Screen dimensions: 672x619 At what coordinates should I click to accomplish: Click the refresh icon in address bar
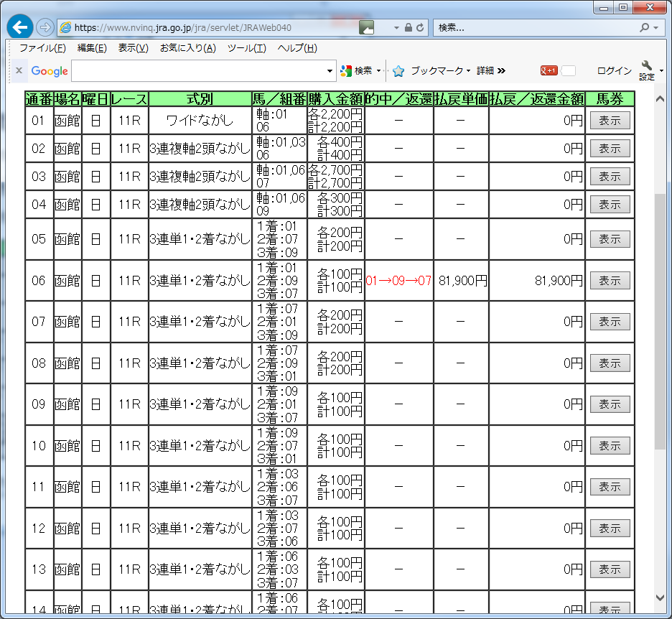pyautogui.click(x=420, y=27)
